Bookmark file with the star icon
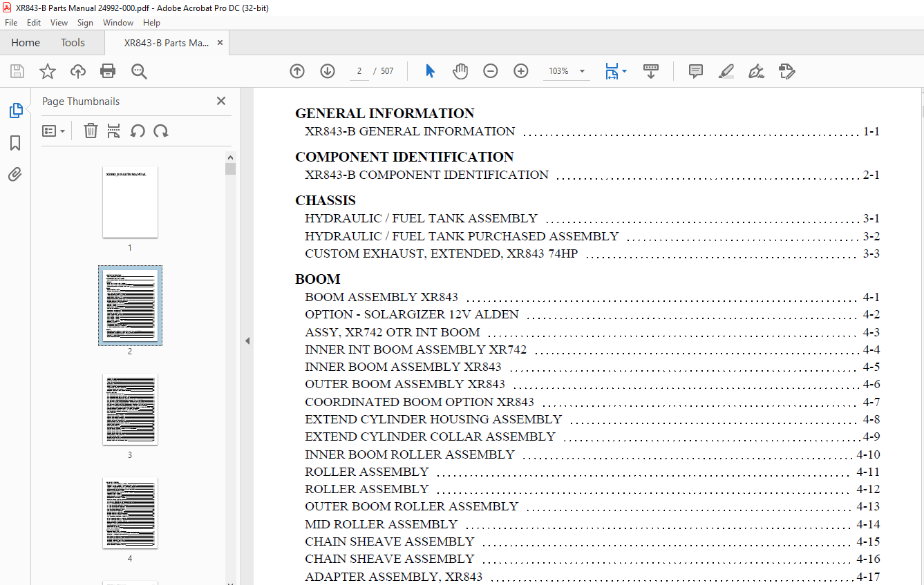The height and width of the screenshot is (585, 924). pos(48,71)
